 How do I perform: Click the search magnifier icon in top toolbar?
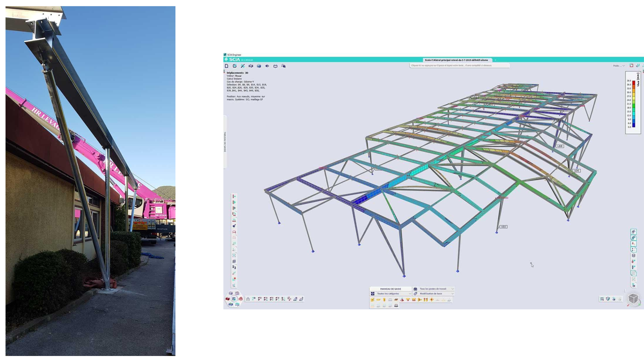pos(283,66)
